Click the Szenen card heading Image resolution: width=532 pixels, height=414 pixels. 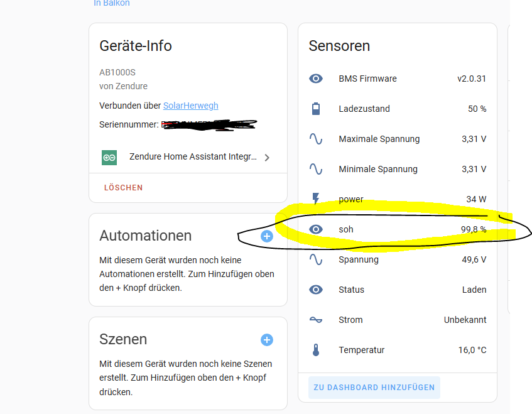(x=123, y=339)
